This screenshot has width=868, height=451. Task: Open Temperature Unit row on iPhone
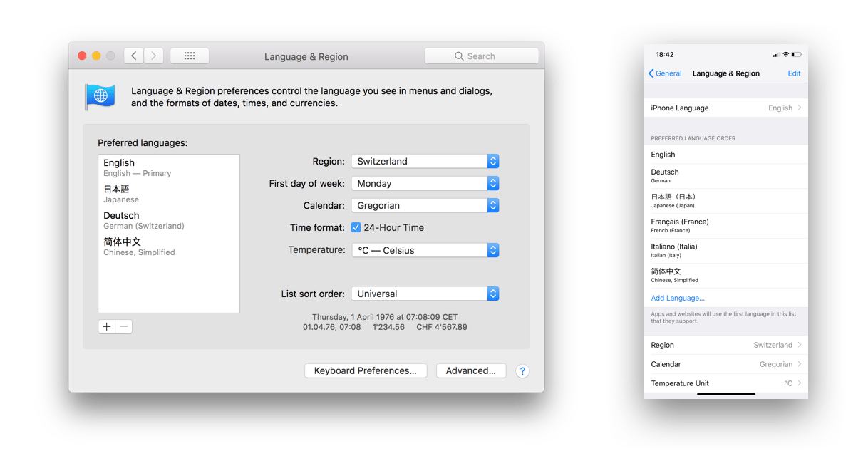point(726,383)
